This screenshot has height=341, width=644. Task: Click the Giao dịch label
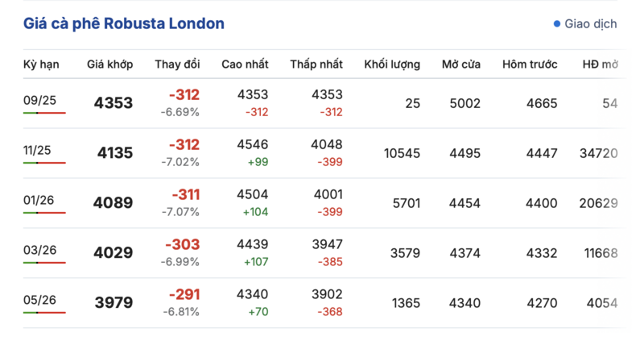(590, 24)
